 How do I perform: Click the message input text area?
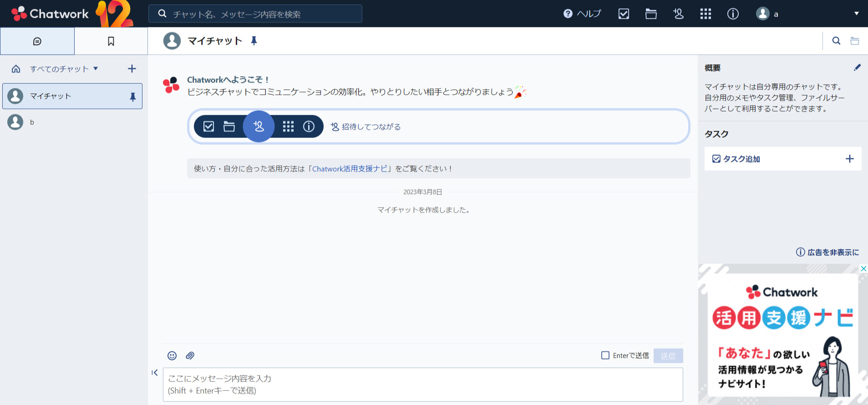423,385
